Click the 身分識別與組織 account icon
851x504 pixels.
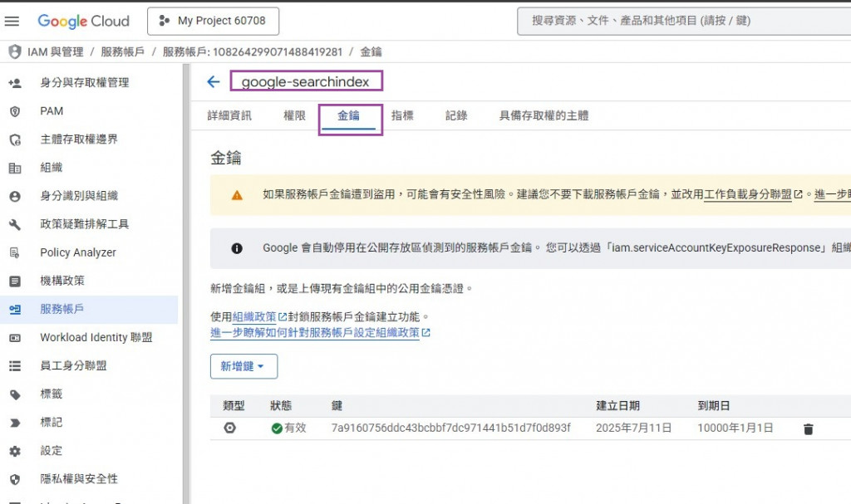point(15,197)
